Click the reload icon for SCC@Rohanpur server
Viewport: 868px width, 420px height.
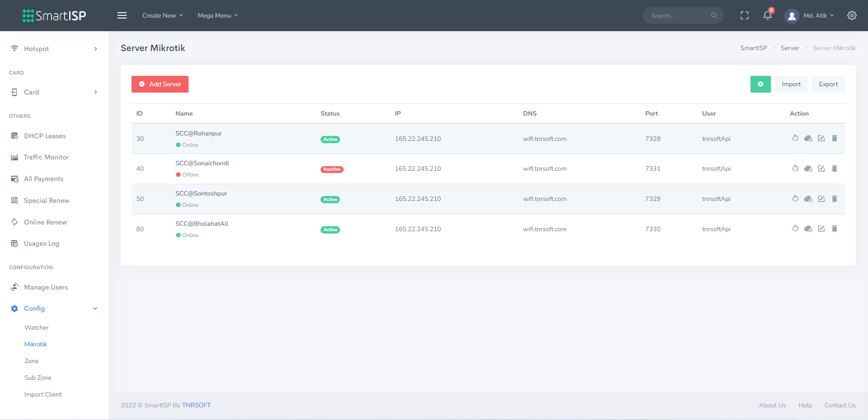point(795,138)
